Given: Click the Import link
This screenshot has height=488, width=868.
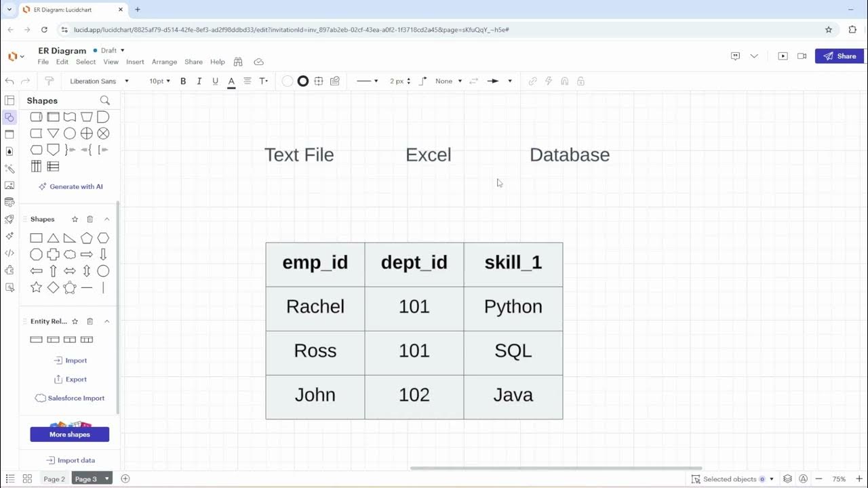Looking at the screenshot, I should pyautogui.click(x=71, y=361).
